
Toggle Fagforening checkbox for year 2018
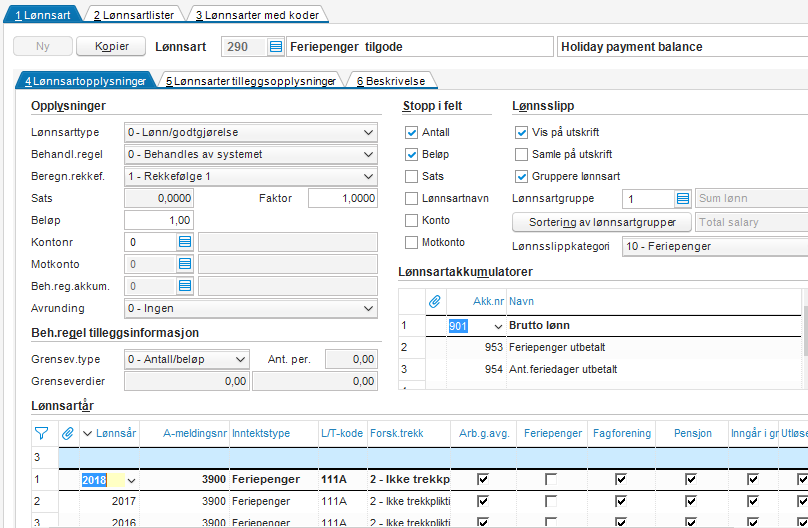pos(620,479)
